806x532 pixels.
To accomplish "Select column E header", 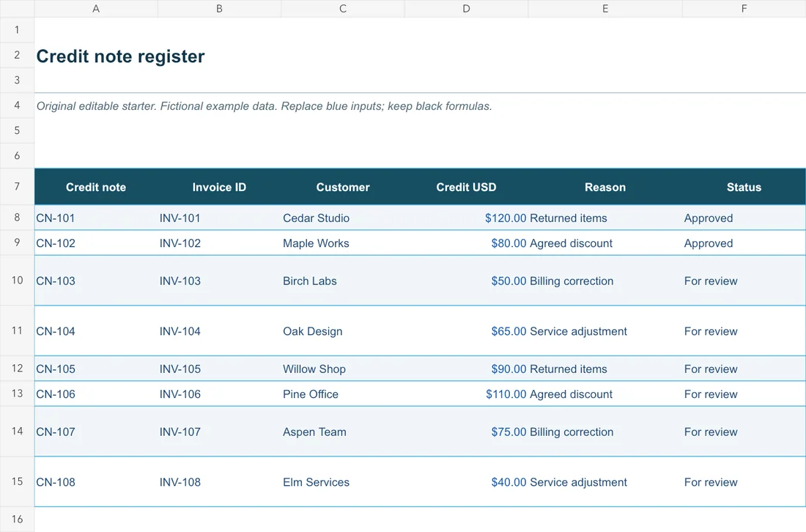I will pos(605,9).
